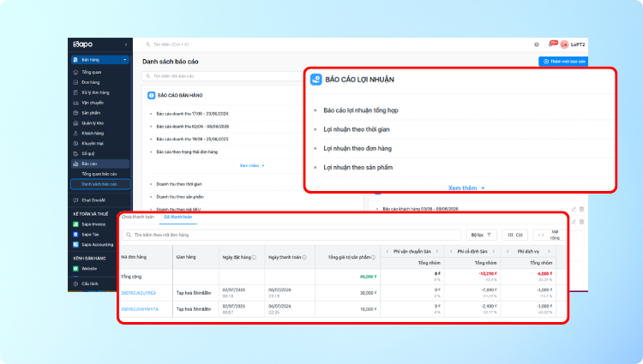The width and height of the screenshot is (643, 364).
Task: Focus Tìm kiếm tên báo cáo field
Action: tap(224, 76)
